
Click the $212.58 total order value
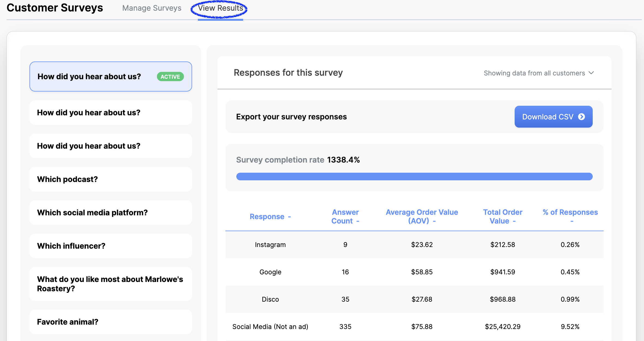pyautogui.click(x=503, y=245)
